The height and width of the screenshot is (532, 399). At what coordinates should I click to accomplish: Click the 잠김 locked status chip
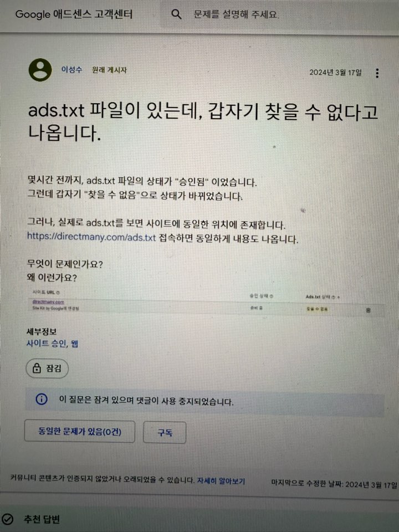47,369
